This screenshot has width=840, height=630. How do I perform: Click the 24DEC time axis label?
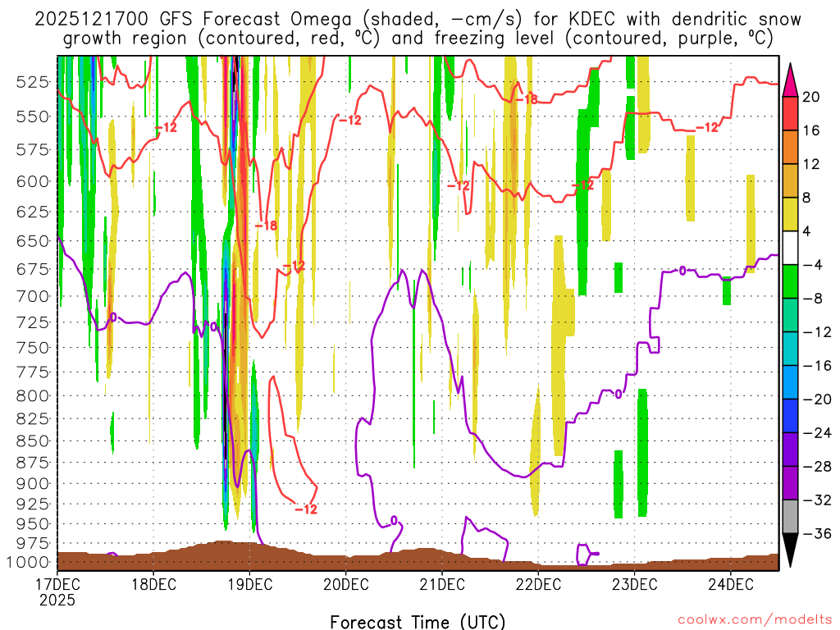point(730,584)
